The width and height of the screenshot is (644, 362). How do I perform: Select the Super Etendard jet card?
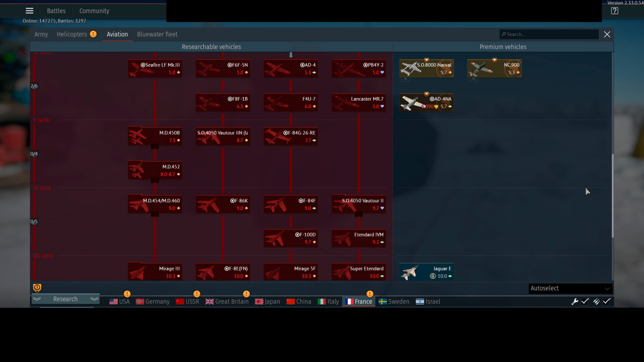pos(359,272)
